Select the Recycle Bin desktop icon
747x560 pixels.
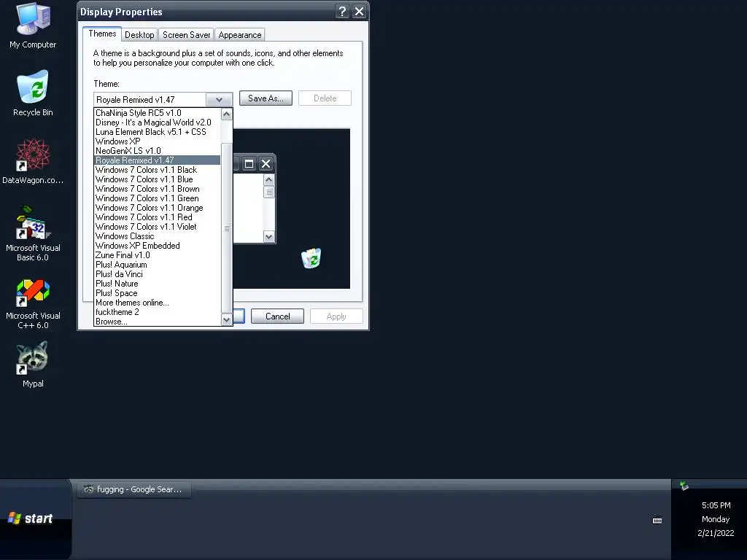(33, 93)
